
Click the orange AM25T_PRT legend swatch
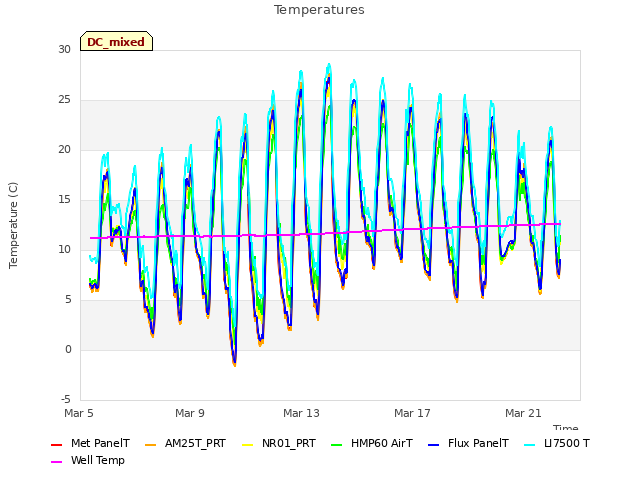coord(151,444)
